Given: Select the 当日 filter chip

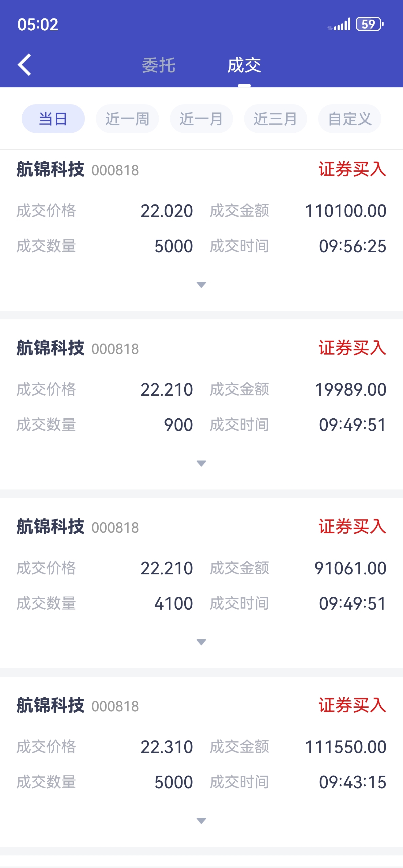Looking at the screenshot, I should coord(53,119).
